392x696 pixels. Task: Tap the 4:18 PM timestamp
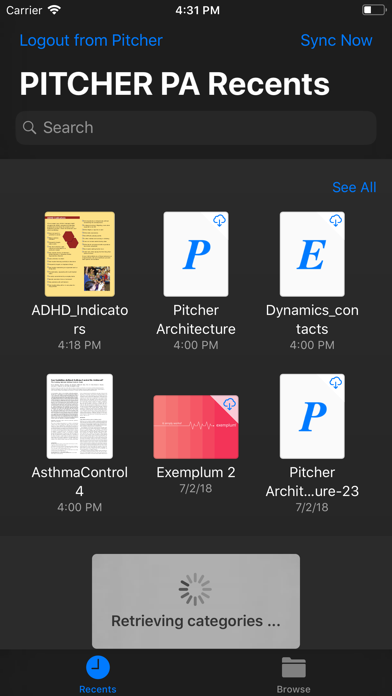79,345
